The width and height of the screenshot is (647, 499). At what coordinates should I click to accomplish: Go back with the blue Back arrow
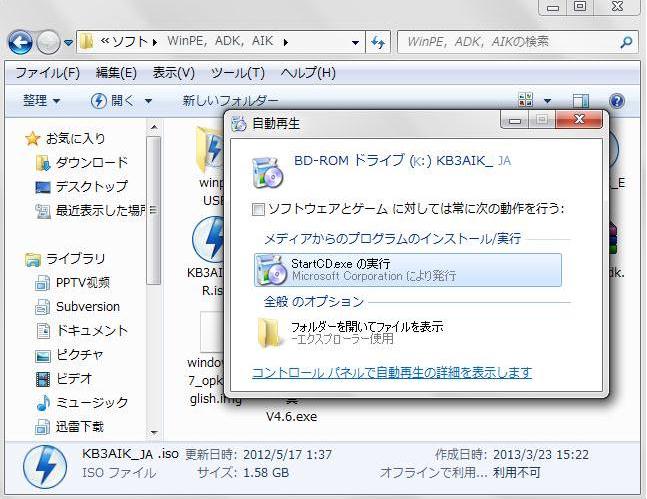20,43
